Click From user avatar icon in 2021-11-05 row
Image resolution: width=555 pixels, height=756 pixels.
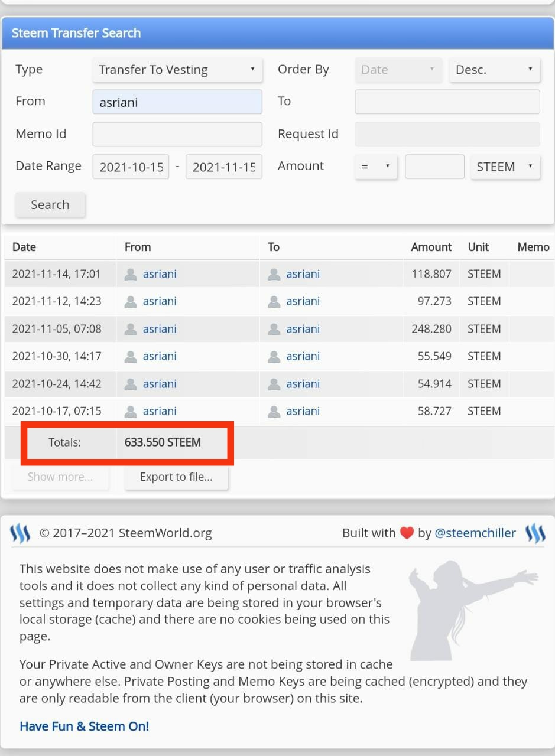131,329
